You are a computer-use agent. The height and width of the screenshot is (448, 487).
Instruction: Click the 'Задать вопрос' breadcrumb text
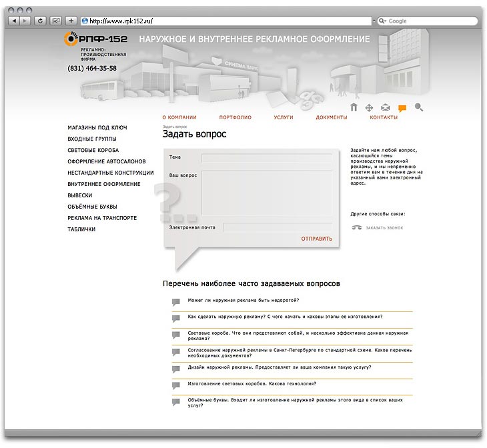(x=175, y=127)
